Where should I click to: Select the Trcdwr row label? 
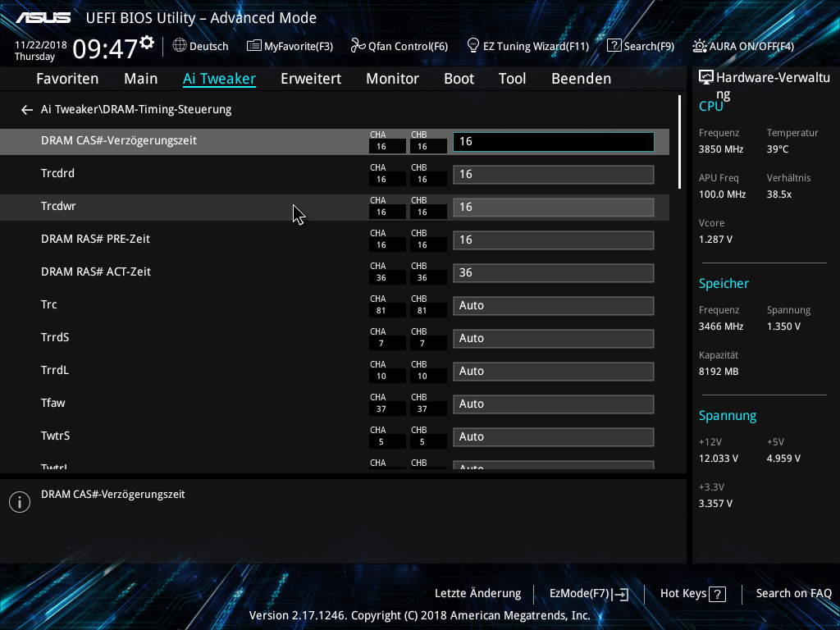click(x=58, y=206)
